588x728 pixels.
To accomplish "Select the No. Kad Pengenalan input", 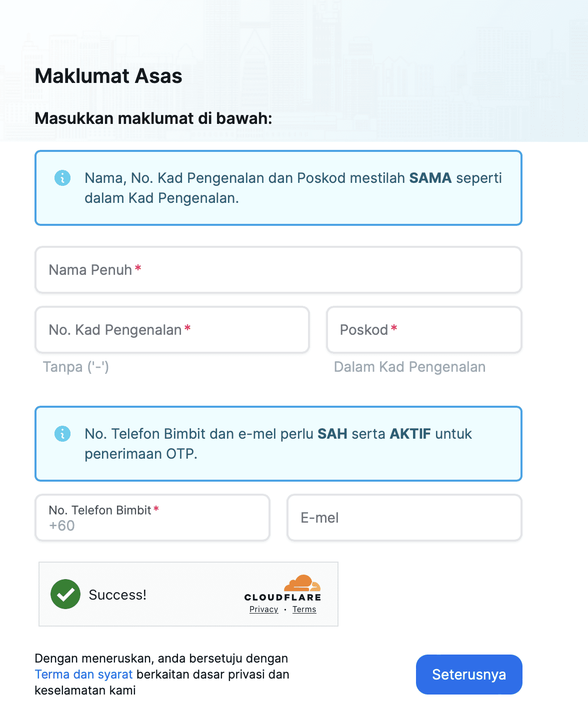I will [x=172, y=330].
